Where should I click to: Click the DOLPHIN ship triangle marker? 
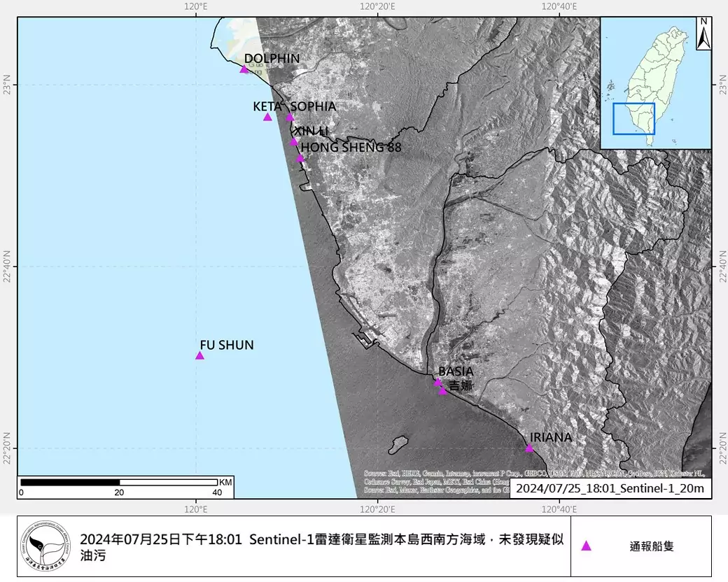coord(244,69)
